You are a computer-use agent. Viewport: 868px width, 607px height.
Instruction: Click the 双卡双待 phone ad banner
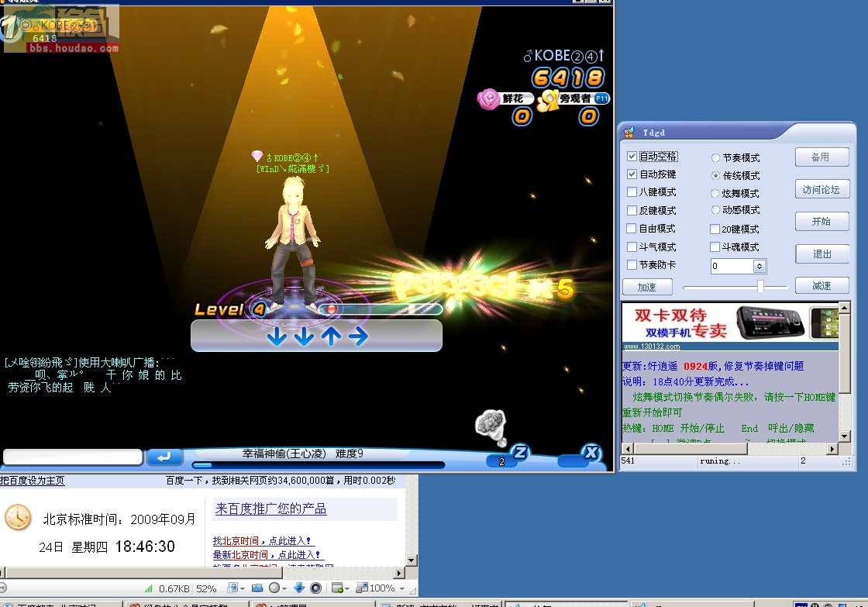[x=730, y=322]
